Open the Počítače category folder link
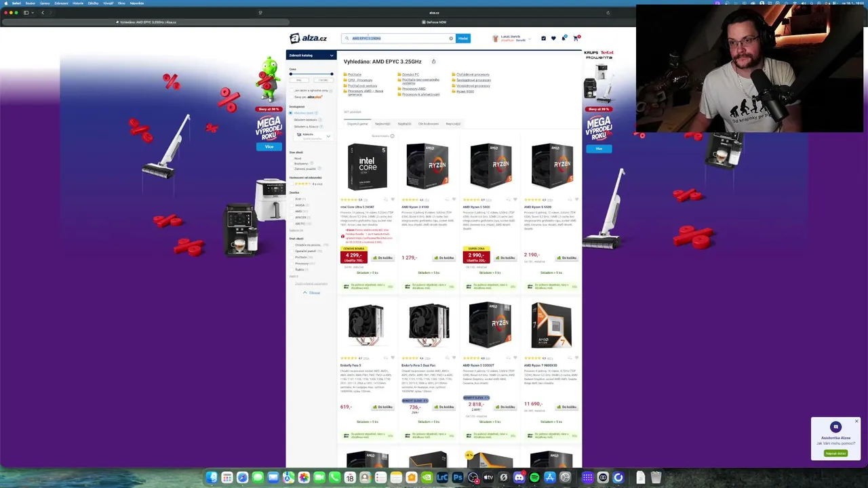The image size is (868, 488). (354, 75)
